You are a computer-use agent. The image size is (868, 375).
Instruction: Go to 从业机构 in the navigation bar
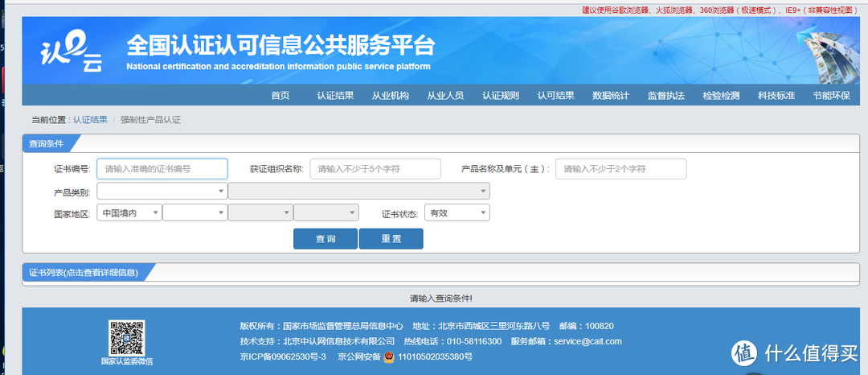pyautogui.click(x=390, y=96)
